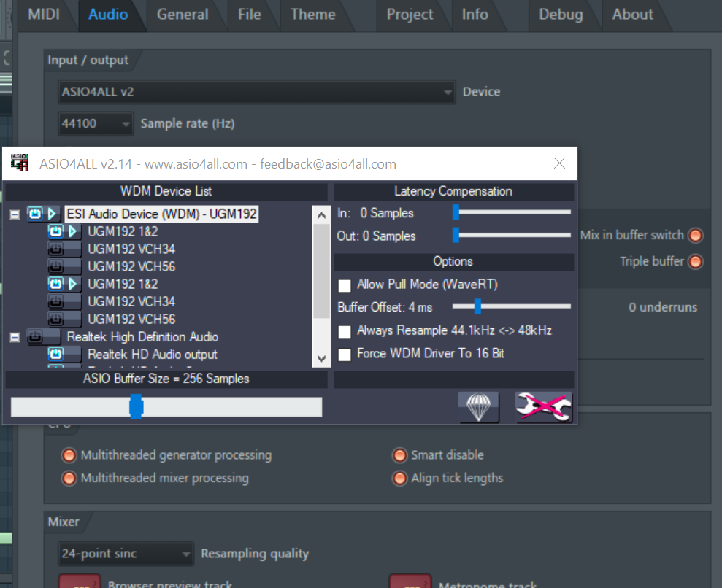The image size is (722, 588).
Task: Click the ASIO buffer size slider handle
Action: (x=137, y=407)
